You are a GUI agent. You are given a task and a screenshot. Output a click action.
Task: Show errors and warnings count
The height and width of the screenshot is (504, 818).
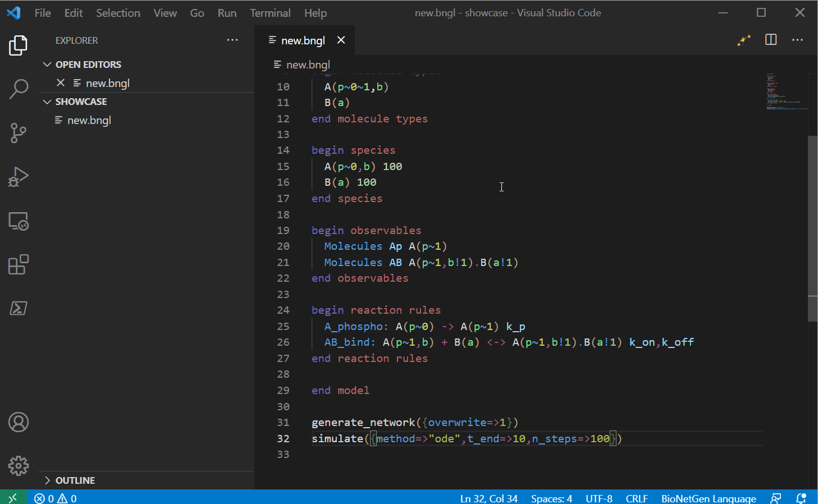pos(56,498)
